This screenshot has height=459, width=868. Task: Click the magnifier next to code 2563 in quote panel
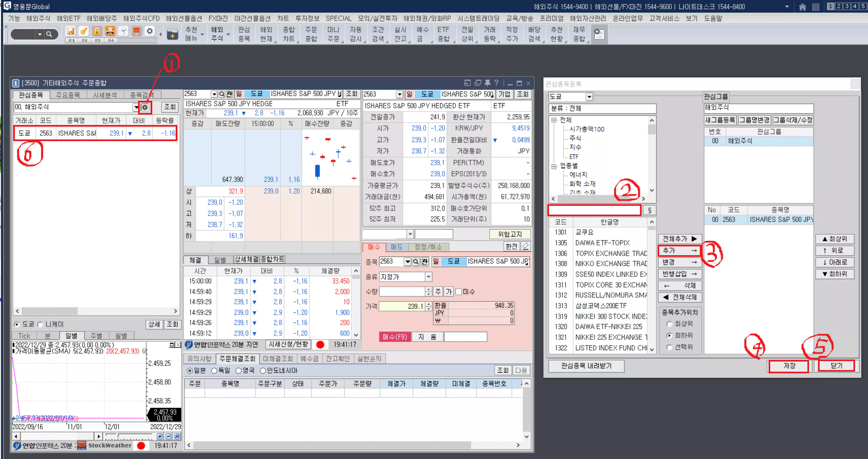(222, 94)
